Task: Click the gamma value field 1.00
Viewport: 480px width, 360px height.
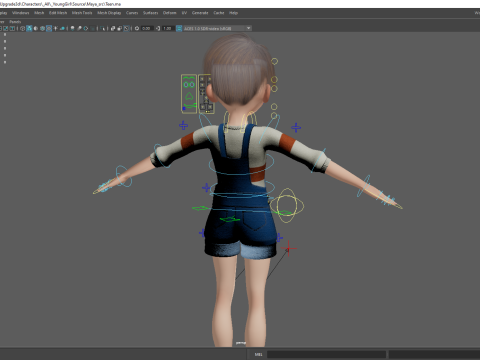Action: pyautogui.click(x=168, y=28)
